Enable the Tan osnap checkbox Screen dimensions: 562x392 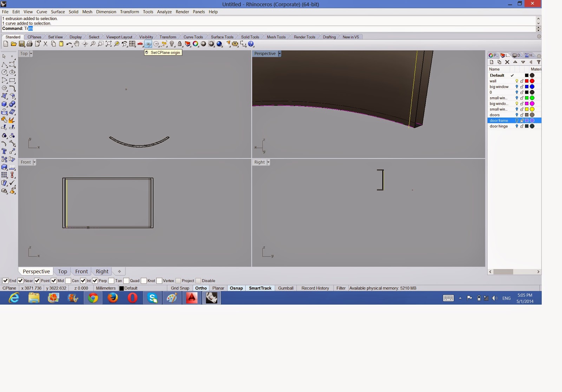111,281
